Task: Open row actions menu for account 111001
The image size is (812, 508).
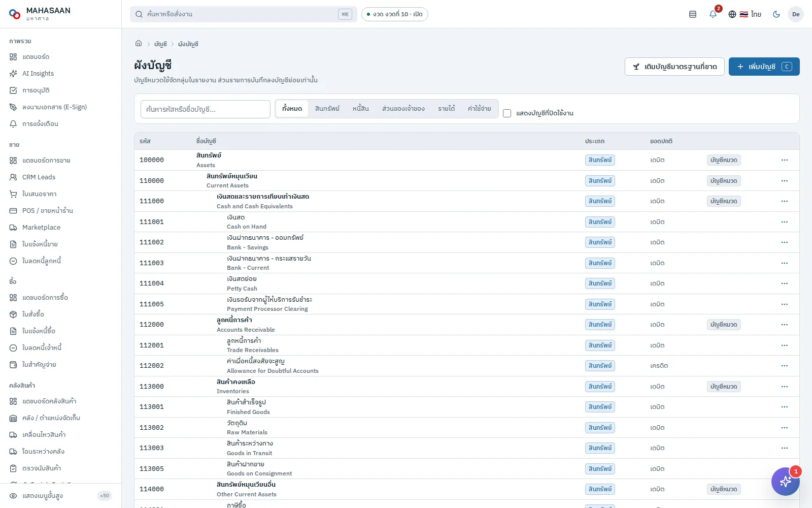Action: 785,222
